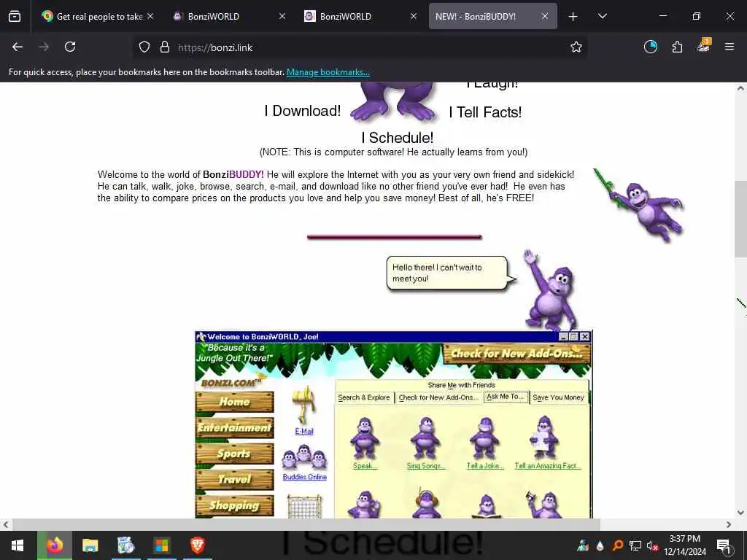List all tabs dropdown arrow
Screen dimensions: 747x560
pyautogui.click(x=602, y=16)
